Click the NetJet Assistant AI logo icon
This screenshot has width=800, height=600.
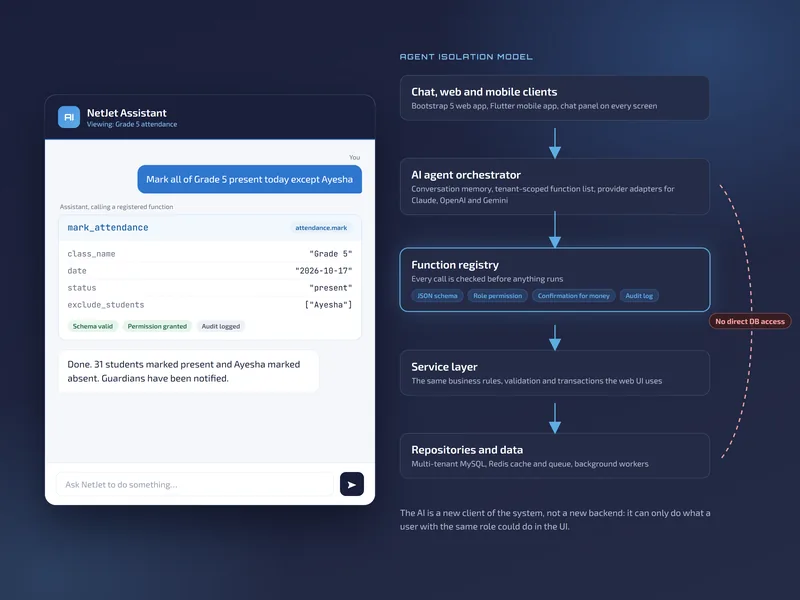coord(69,117)
